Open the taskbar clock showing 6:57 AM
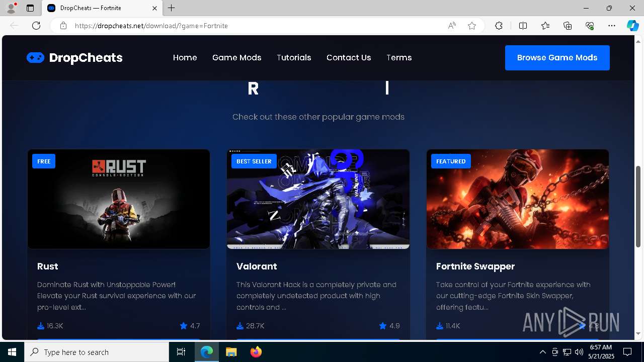The width and height of the screenshot is (644, 362). [x=600, y=352]
